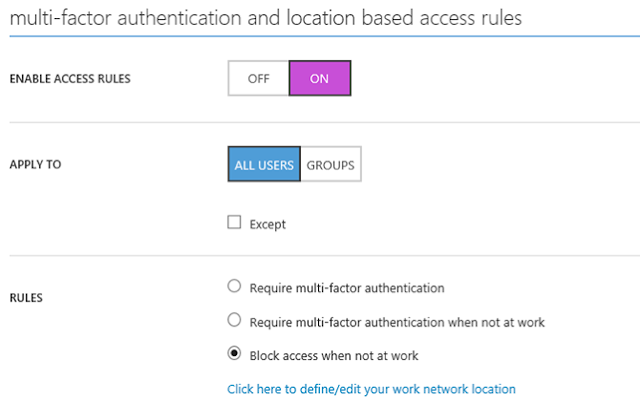The image size is (640, 402).
Task: Click the divider line above APPLY TO
Action: point(320,123)
